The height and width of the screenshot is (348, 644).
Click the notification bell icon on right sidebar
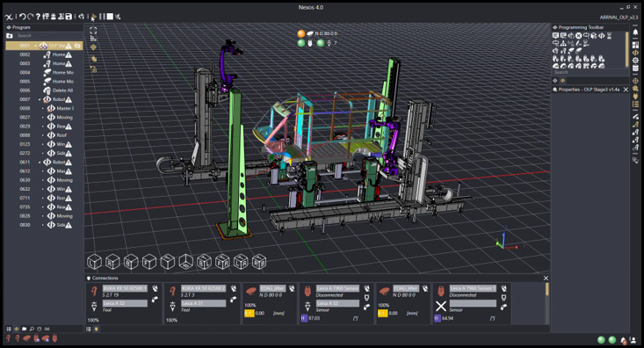[635, 33]
